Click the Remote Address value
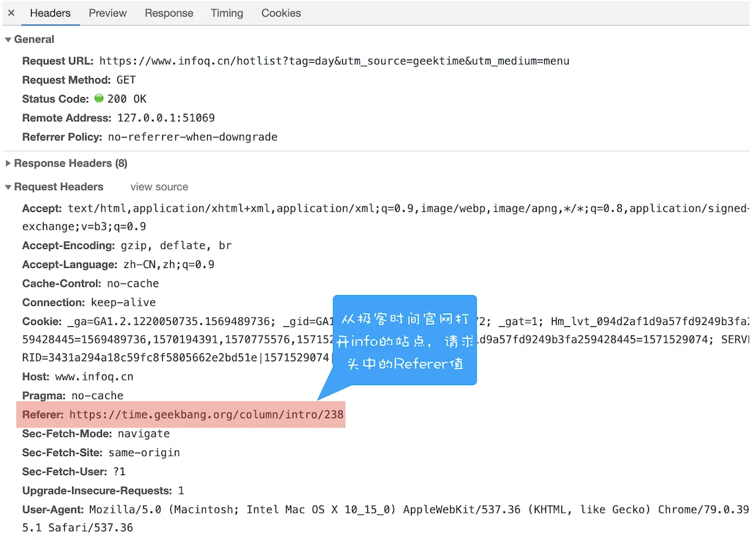Image resolution: width=756 pixels, height=540 pixels. (166, 118)
